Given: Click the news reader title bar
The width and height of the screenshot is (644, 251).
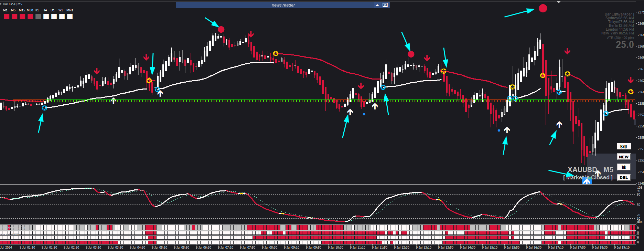Looking at the screenshot, I should pyautogui.click(x=283, y=5).
